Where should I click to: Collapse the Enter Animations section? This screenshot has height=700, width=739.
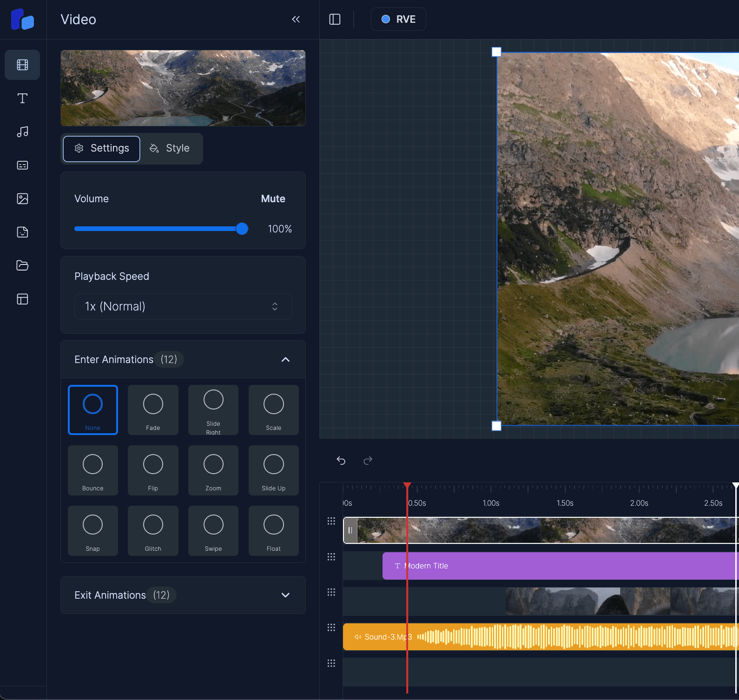point(285,359)
